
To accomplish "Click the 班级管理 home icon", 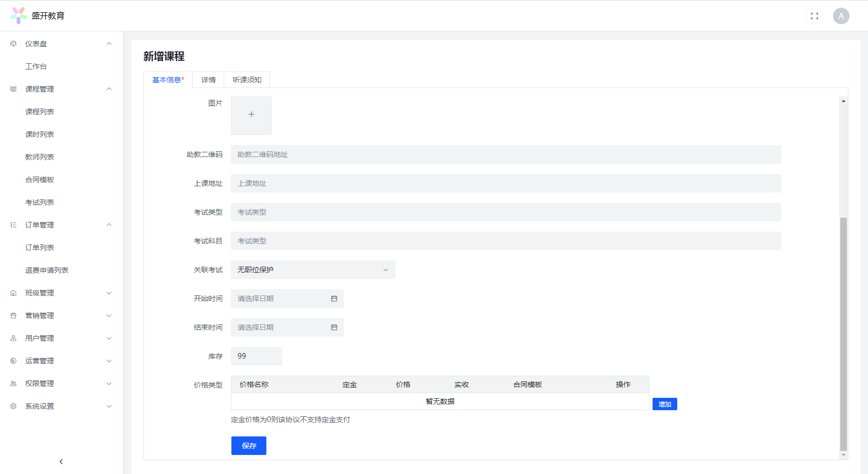I will (13, 293).
